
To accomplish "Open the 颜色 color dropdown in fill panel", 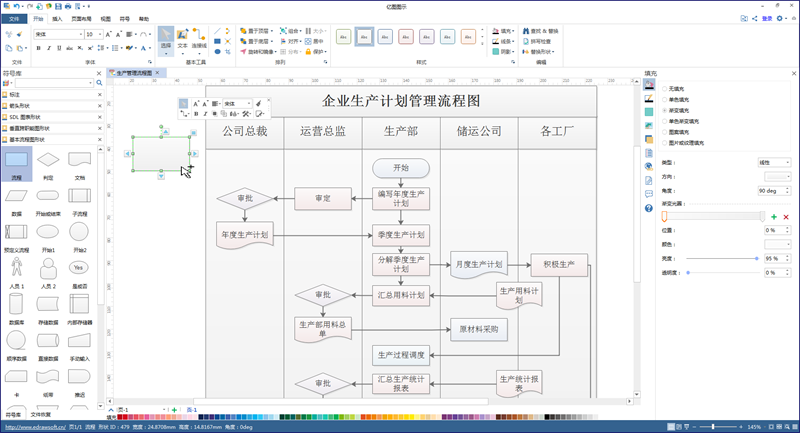I will point(778,244).
